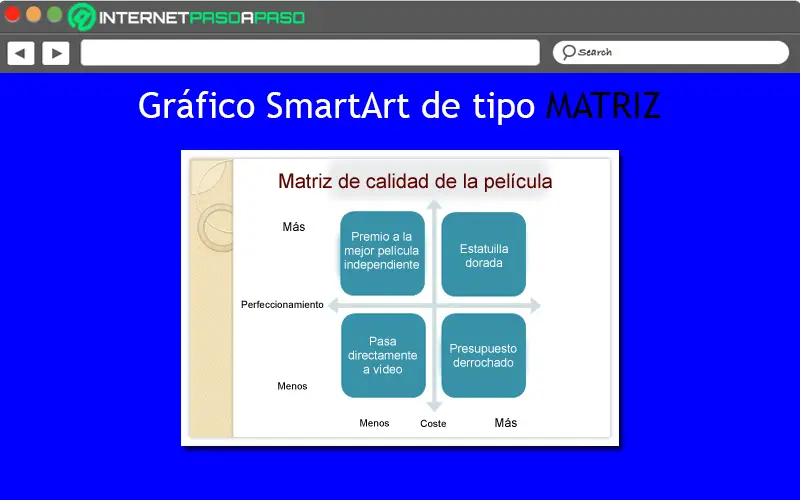This screenshot has height=500, width=800.
Task: Click the 'Coste' axis label
Action: [x=433, y=423]
